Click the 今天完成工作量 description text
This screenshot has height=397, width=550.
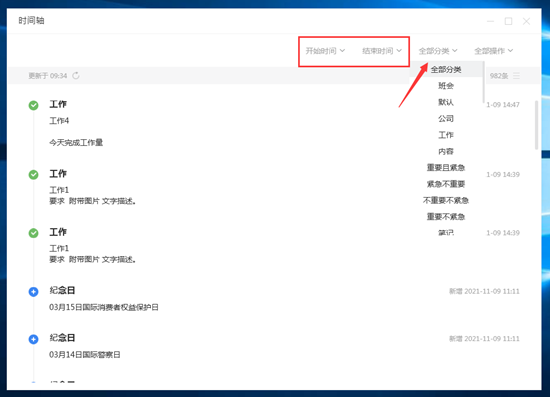76,142
